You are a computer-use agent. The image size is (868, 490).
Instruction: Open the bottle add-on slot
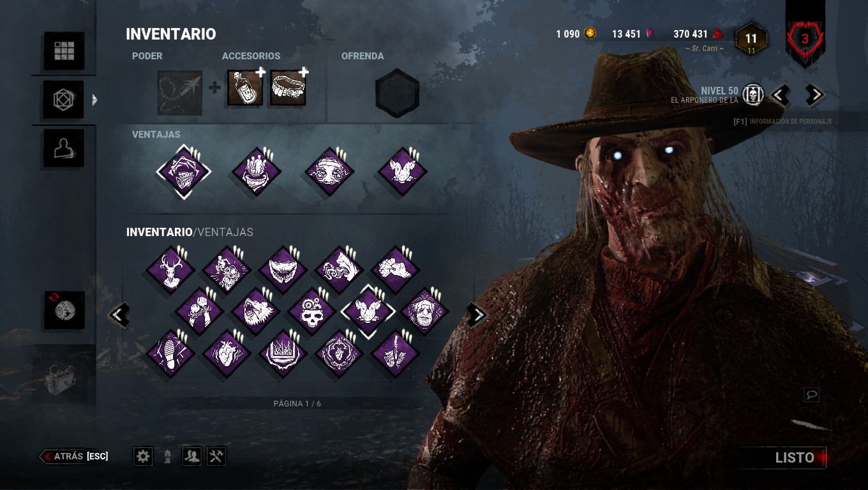[245, 89]
